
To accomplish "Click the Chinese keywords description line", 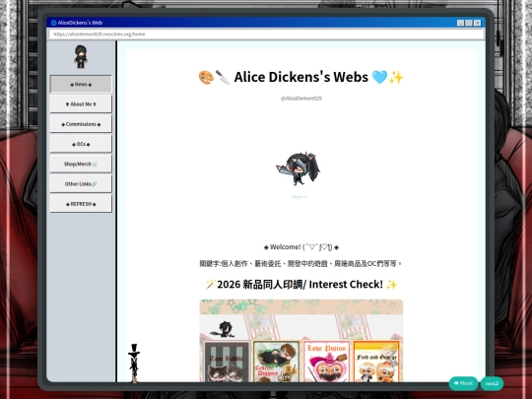I will tap(300, 264).
